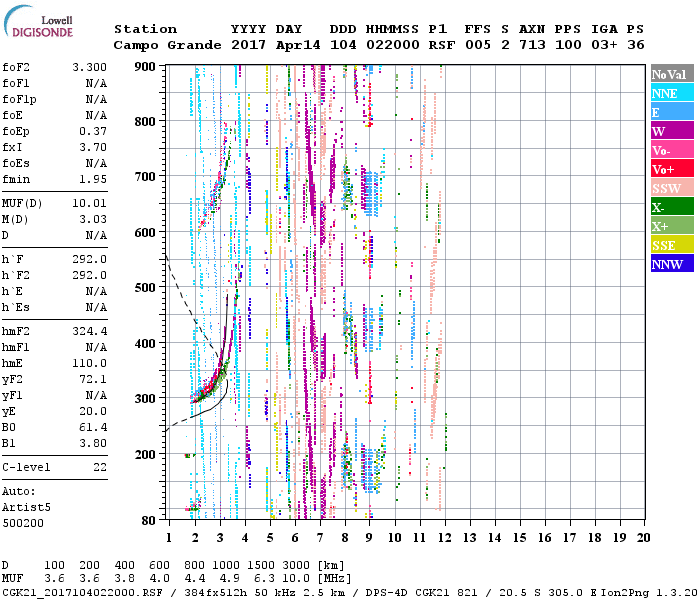
Task: Select the Vo+ red legend swatch
Action: pyautogui.click(x=672, y=169)
